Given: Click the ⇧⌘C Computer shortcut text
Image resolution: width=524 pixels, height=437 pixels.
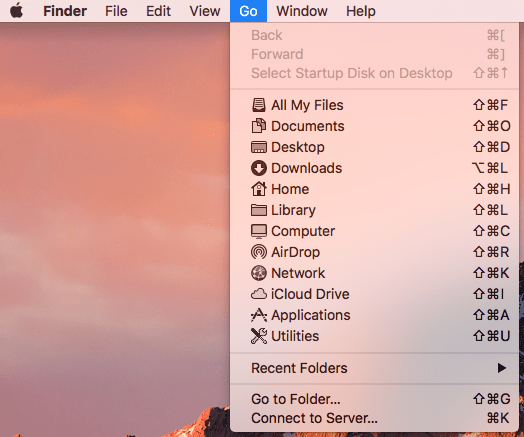Looking at the screenshot, I should (491, 231).
